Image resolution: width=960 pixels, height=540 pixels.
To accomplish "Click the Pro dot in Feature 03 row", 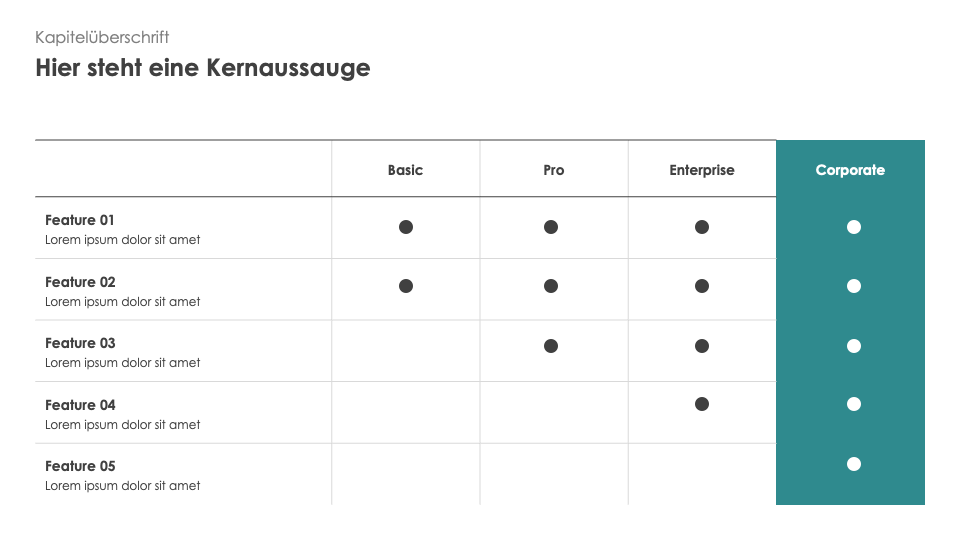I will [551, 346].
